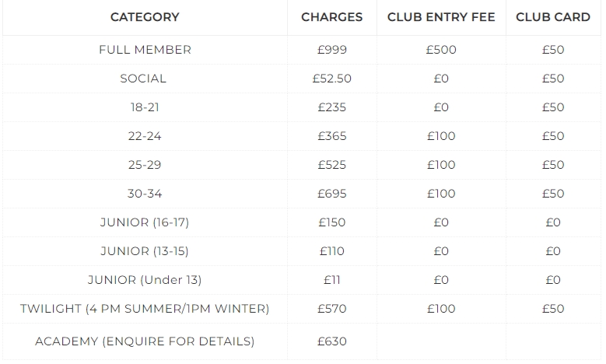
Task: Select the 22-24 age category
Action: click(145, 136)
